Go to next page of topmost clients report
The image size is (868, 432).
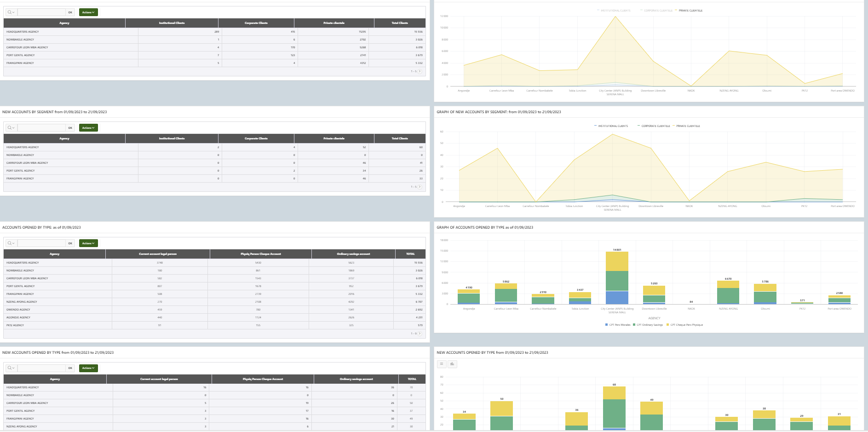420,71
